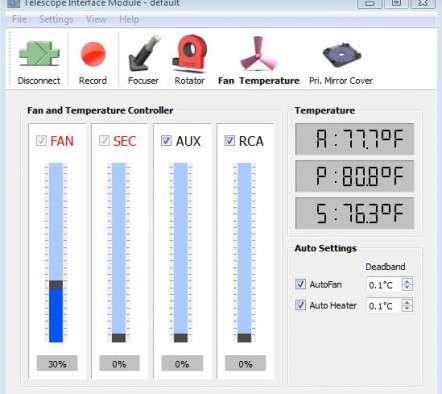442x394 pixels.
Task: Decrease the AutoFan deadband with down arrow
Action: [x=407, y=288]
